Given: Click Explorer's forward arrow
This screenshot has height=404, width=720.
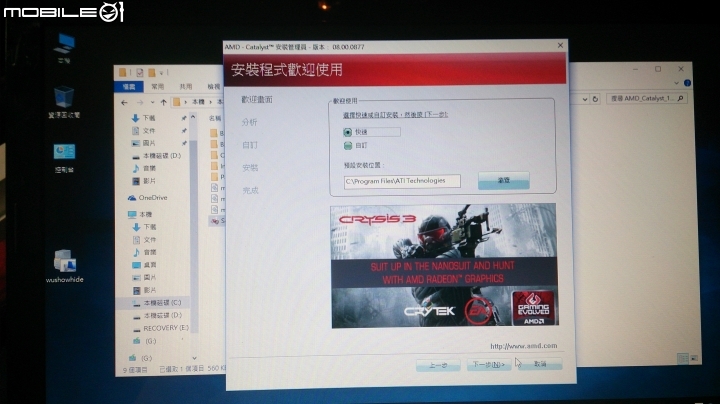Looking at the screenshot, I should 140,102.
